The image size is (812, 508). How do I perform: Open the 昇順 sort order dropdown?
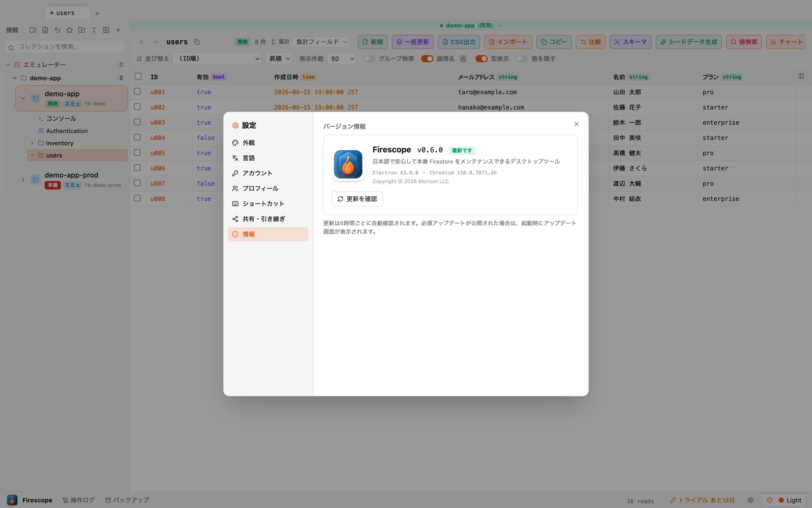click(x=279, y=59)
